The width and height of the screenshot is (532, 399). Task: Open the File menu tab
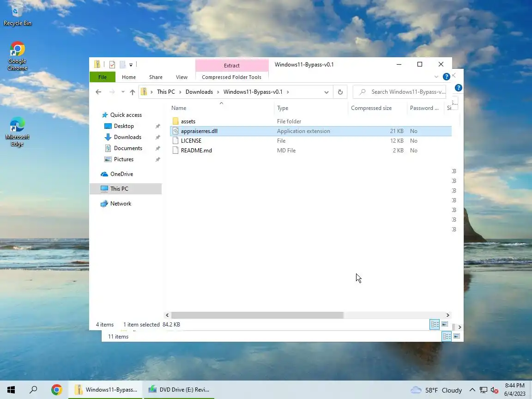[x=103, y=77]
